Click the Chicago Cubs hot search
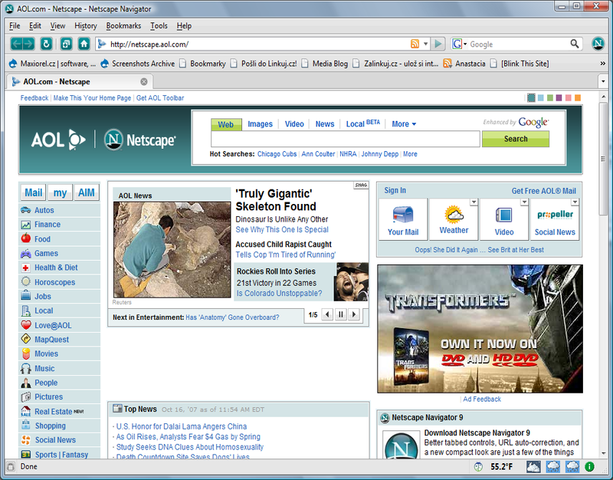 pos(277,154)
